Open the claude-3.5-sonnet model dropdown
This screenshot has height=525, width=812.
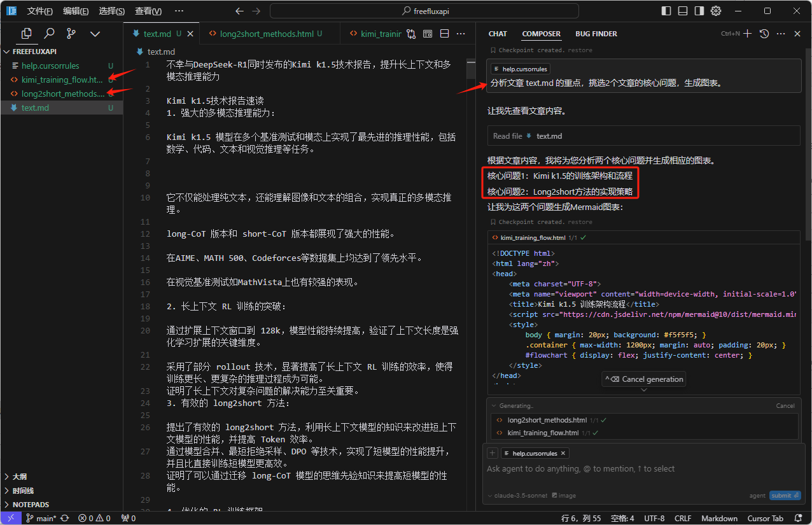click(x=517, y=495)
